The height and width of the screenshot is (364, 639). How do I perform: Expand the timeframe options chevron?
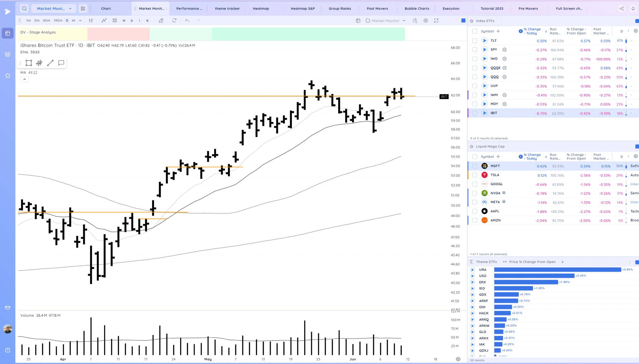(80, 21)
